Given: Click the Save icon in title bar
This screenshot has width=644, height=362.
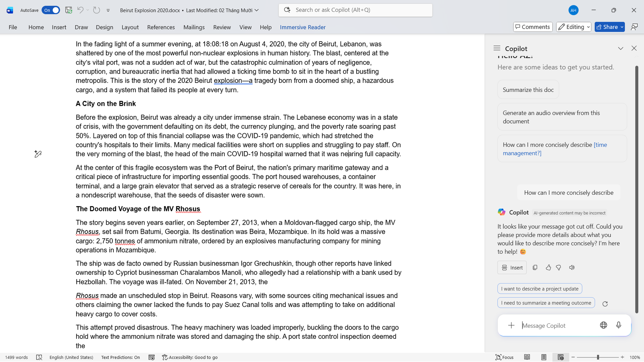Looking at the screenshot, I should (x=69, y=10).
